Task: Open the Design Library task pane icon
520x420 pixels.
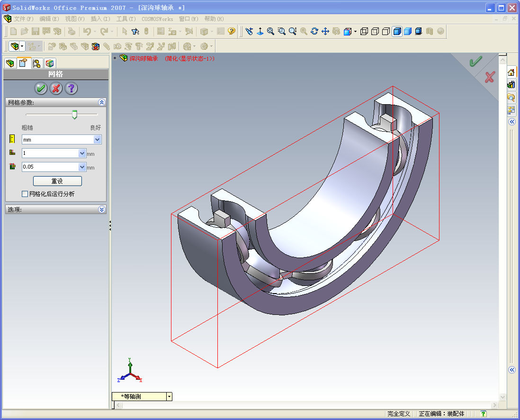Action: point(511,85)
